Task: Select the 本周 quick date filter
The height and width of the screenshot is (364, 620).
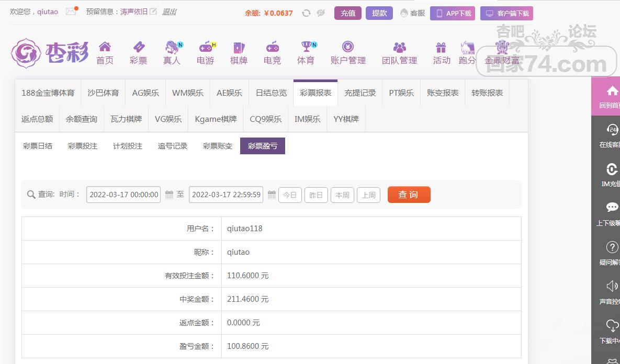Action: 342,195
